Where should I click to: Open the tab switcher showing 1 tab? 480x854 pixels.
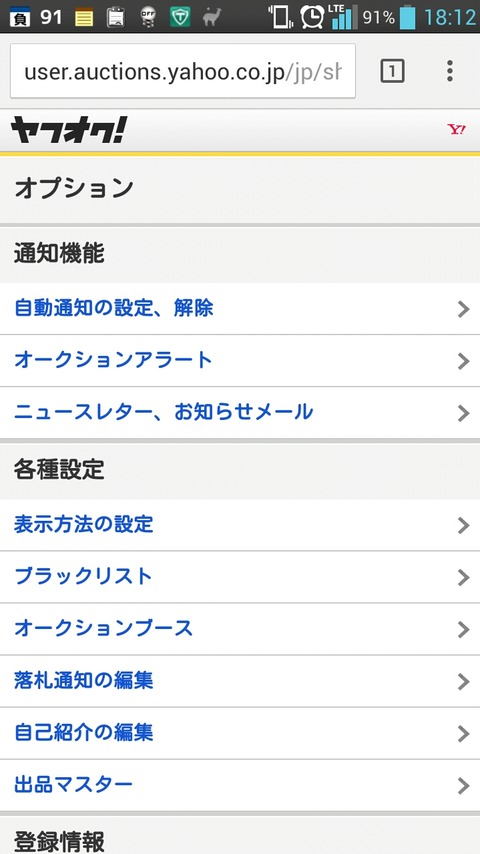pos(392,71)
